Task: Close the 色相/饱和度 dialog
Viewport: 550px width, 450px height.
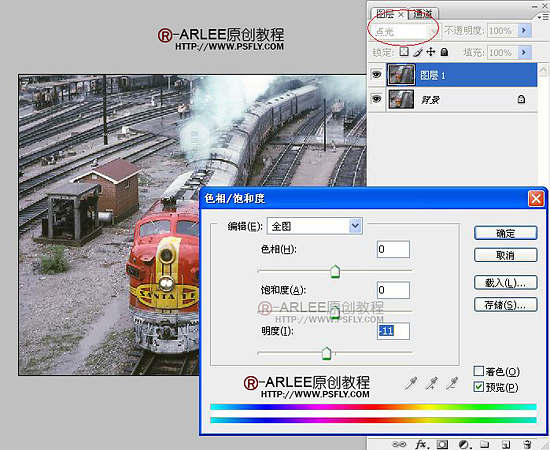Action: point(536,199)
